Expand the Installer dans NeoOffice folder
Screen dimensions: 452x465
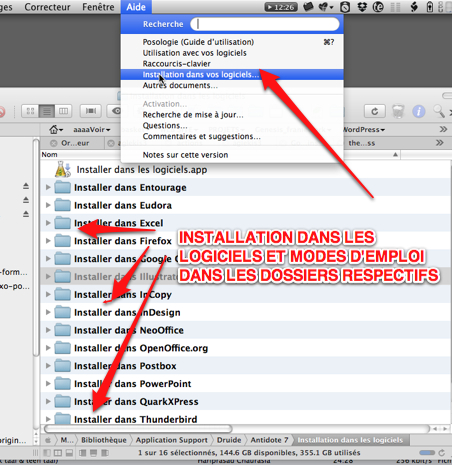tap(48, 330)
